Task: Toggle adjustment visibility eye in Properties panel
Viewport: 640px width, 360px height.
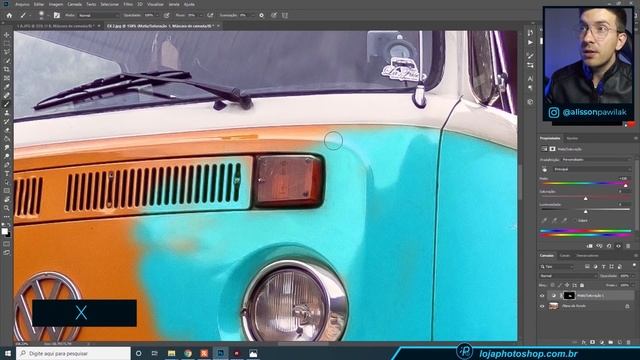Action: point(619,246)
